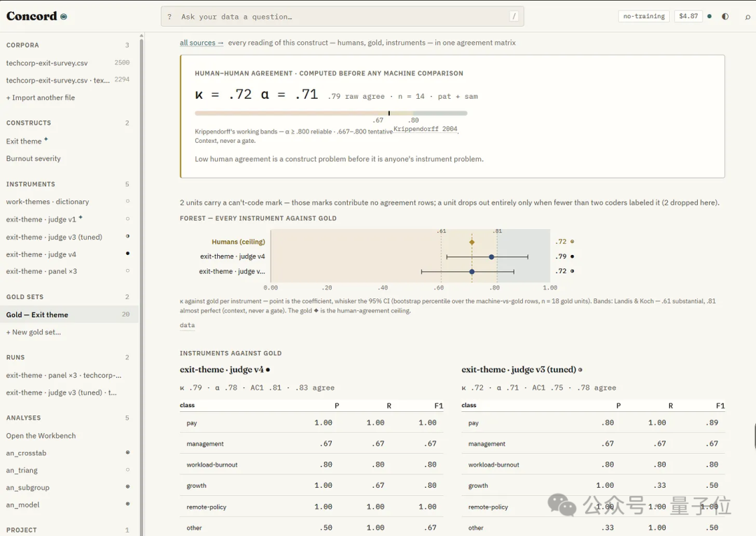This screenshot has width=756, height=536.
Task: Click the question mark icon in the ask field
Action: (169, 17)
